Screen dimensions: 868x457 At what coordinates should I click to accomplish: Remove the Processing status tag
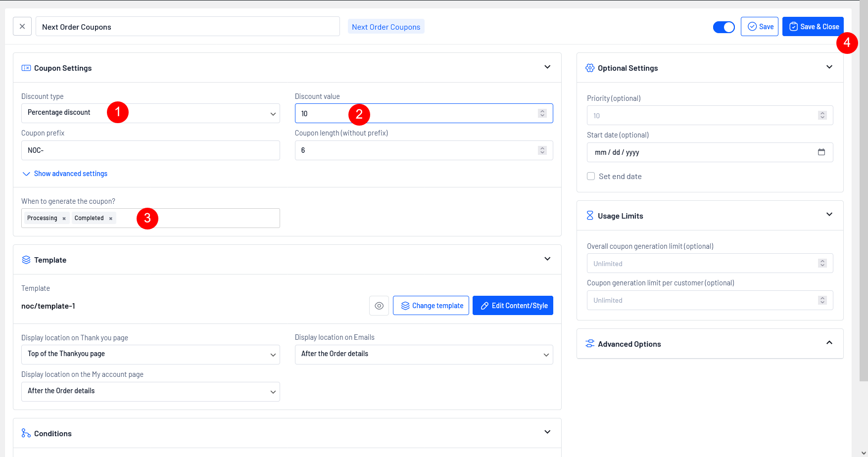coord(64,219)
